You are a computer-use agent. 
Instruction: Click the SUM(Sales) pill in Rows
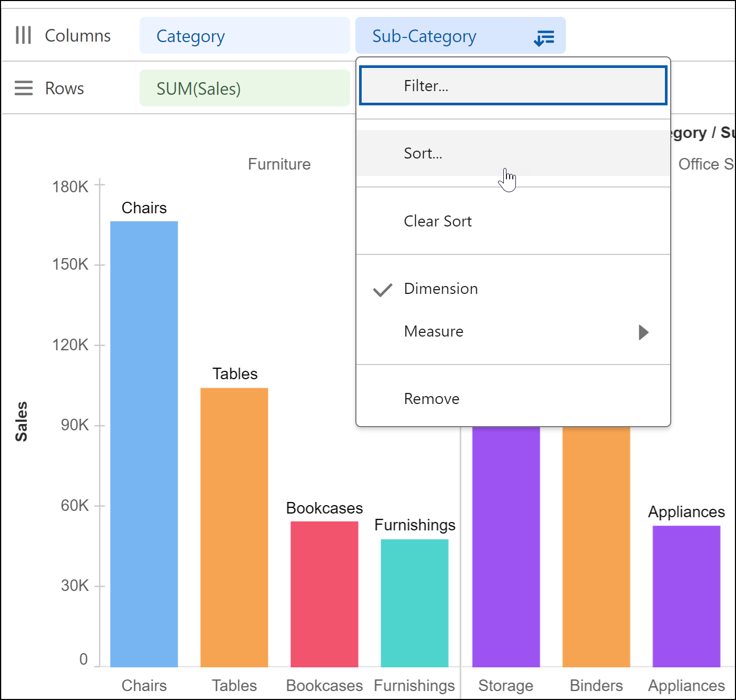245,88
